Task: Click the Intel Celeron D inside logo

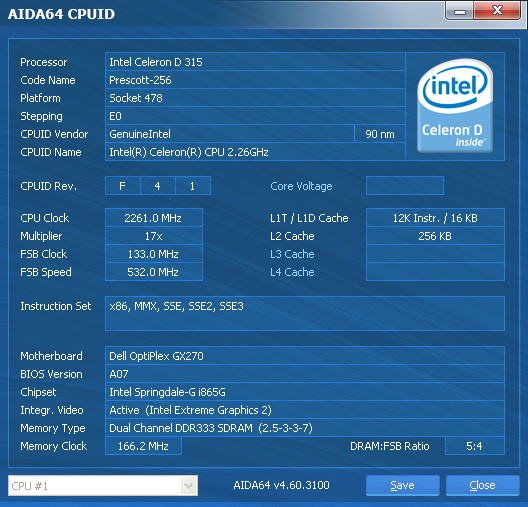Action: 455,106
